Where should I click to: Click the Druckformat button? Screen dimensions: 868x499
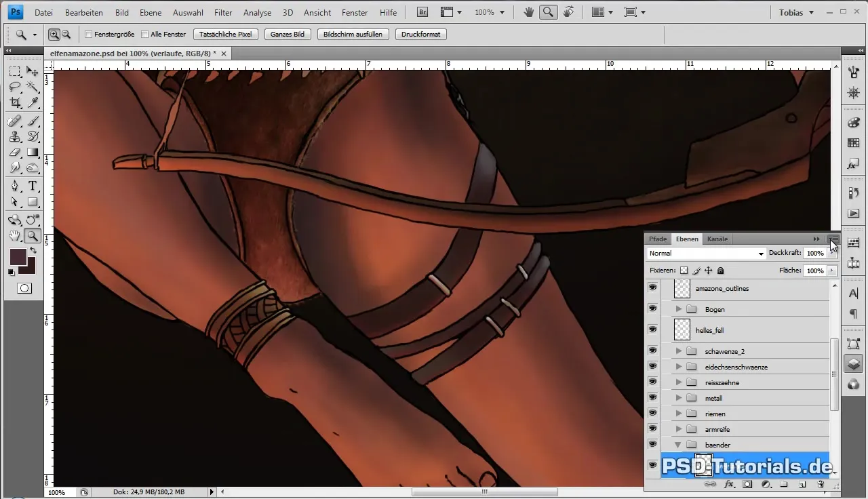(420, 35)
